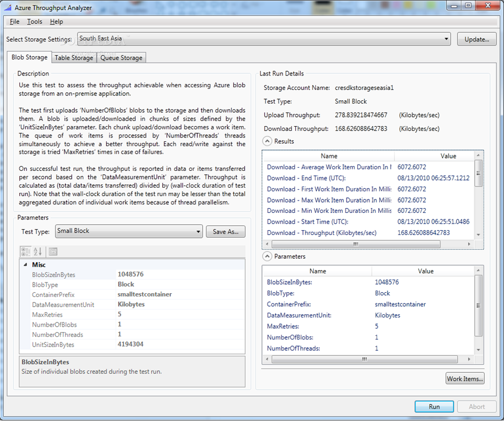Open the Select Storage Settings dropdown
Image resolution: width=504 pixels, height=421 pixels.
click(264, 39)
